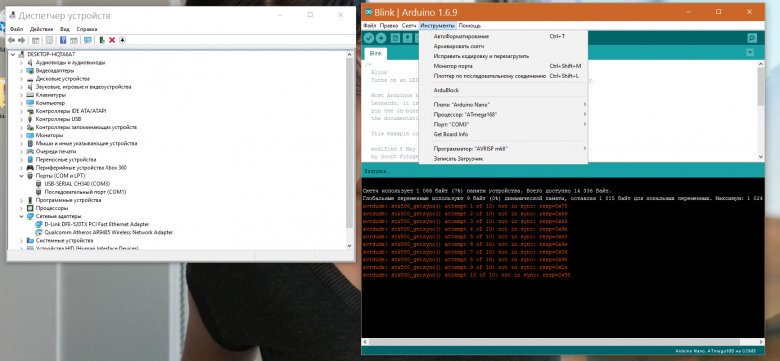Minimize the Arduino window

click(x=689, y=11)
